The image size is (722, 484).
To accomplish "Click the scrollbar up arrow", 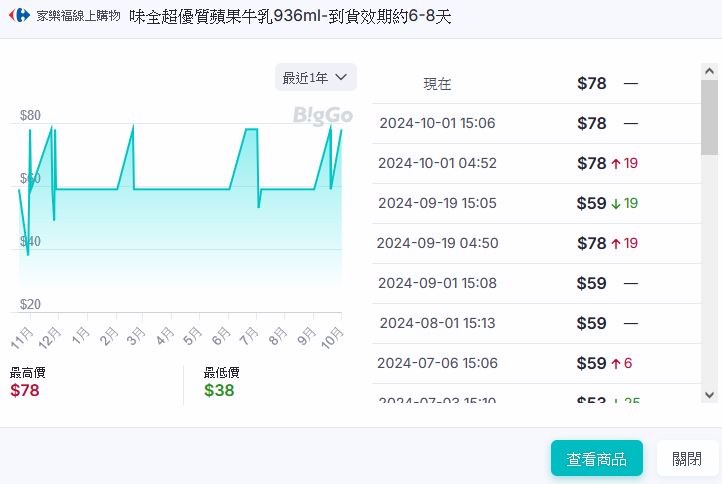I will point(709,72).
